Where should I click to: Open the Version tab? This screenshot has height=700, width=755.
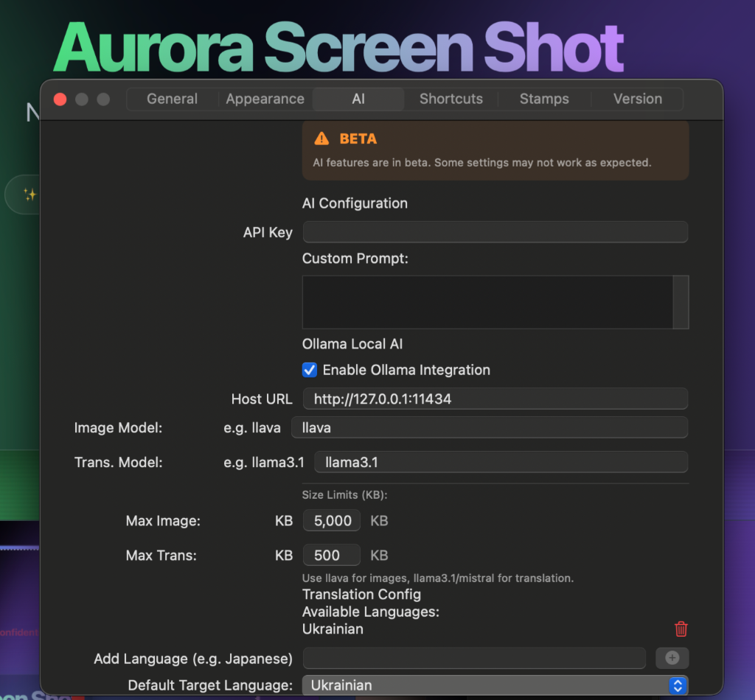pyautogui.click(x=637, y=99)
